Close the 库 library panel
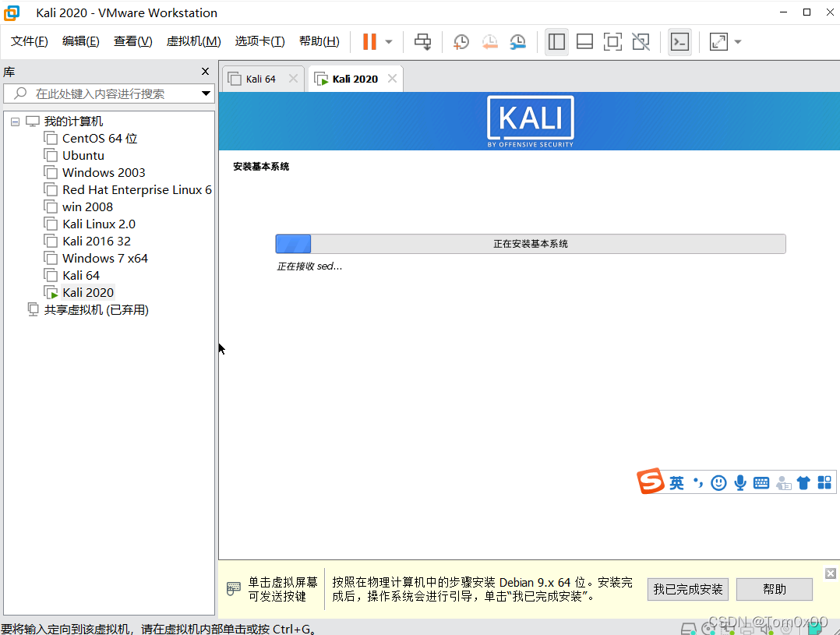 pos(205,71)
